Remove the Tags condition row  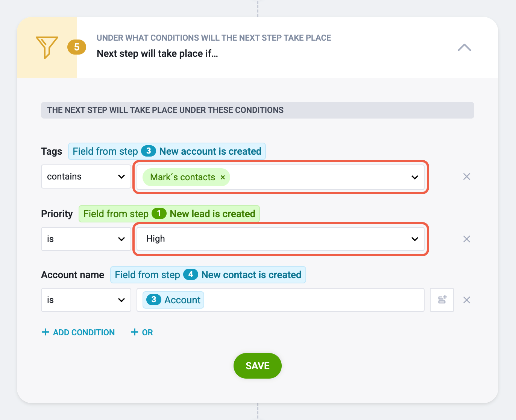[467, 177]
